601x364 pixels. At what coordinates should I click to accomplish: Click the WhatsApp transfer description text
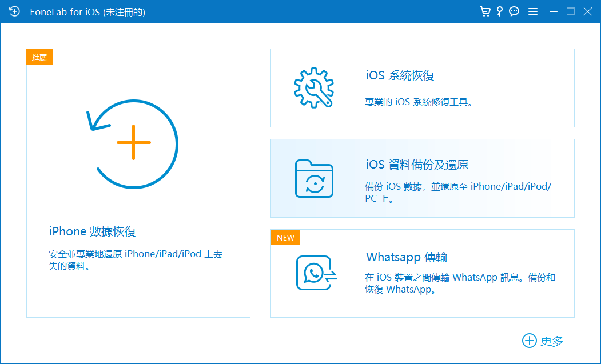[x=460, y=283]
